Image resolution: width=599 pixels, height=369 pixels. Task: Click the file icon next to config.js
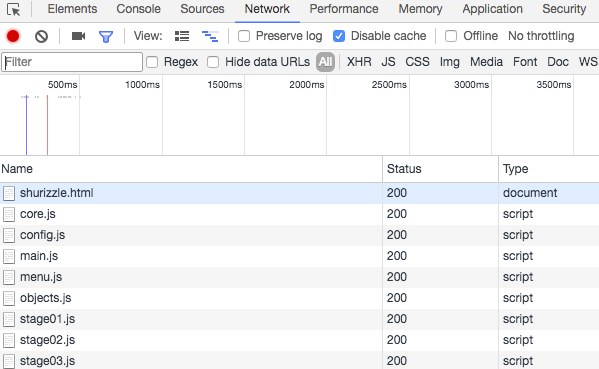point(9,235)
